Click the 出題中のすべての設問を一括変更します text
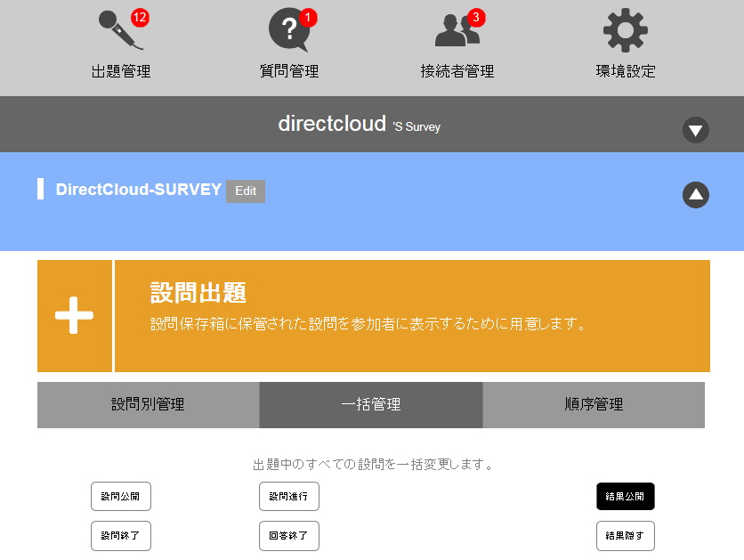This screenshot has height=560, width=744. (x=373, y=464)
